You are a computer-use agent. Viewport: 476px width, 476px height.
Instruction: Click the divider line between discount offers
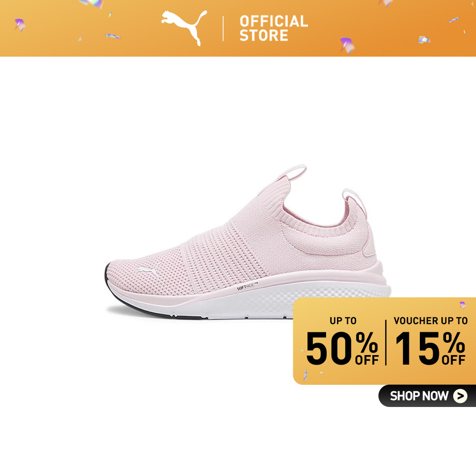(386, 342)
